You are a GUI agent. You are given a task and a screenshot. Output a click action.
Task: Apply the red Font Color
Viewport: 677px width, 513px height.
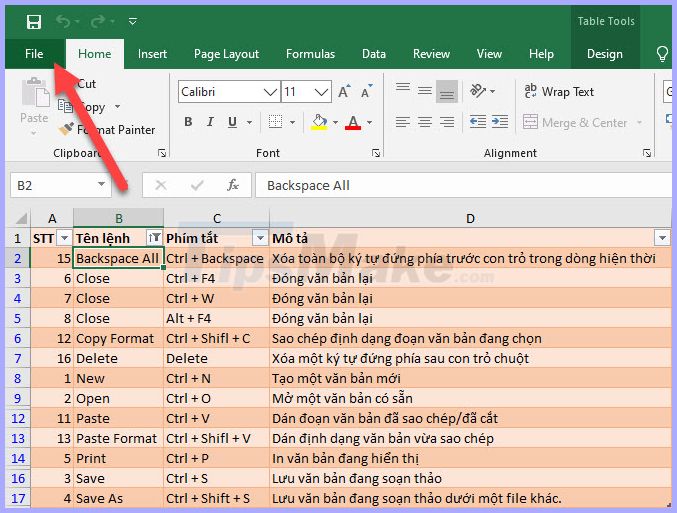(x=353, y=122)
